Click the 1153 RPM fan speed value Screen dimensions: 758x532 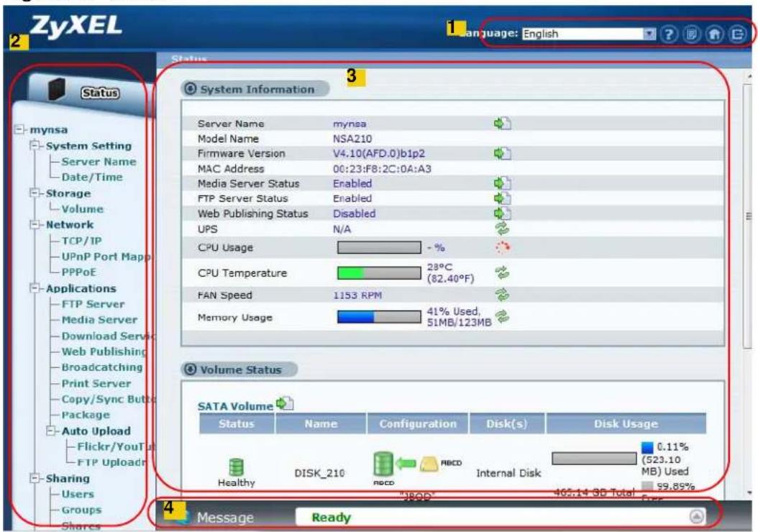point(357,295)
